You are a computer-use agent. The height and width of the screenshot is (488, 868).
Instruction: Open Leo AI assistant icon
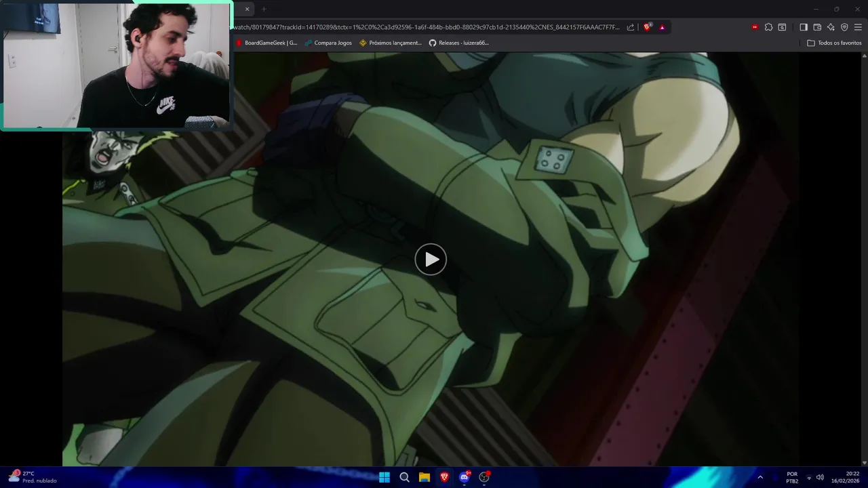coord(831,27)
